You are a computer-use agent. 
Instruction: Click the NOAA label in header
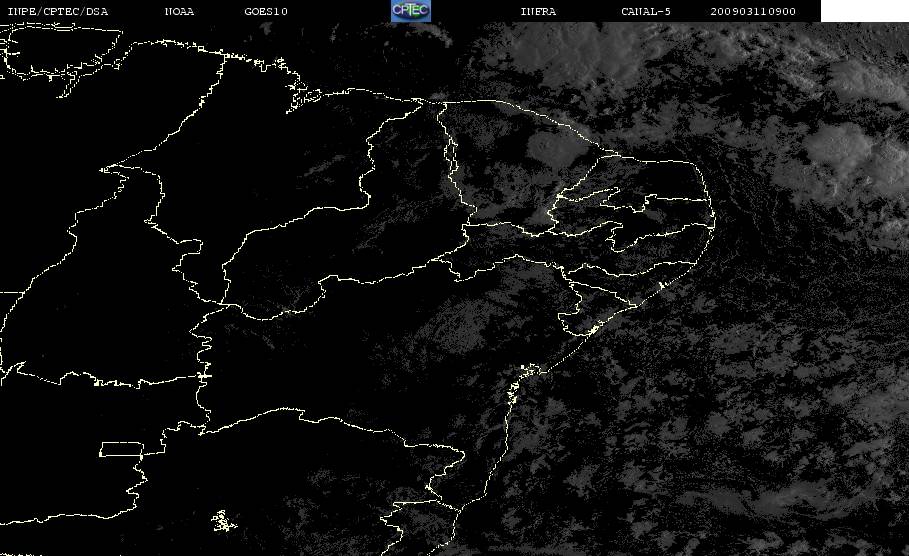[179, 12]
